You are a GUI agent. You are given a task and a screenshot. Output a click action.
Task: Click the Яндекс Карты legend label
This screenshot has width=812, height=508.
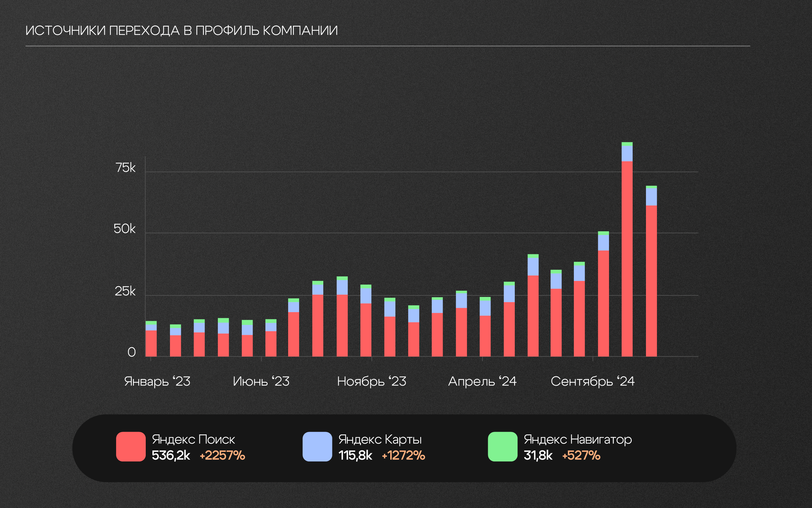pyautogui.click(x=380, y=439)
